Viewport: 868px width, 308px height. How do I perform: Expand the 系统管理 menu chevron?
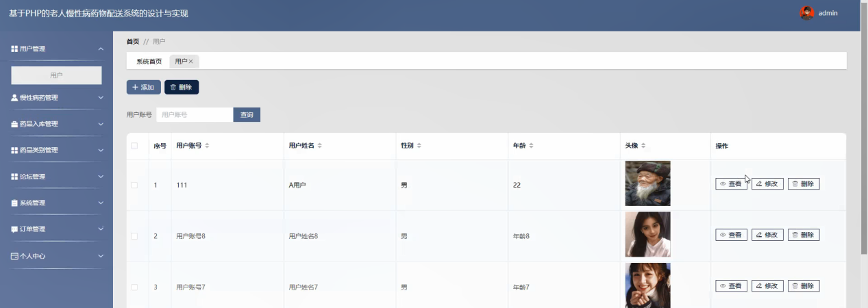coord(101,203)
